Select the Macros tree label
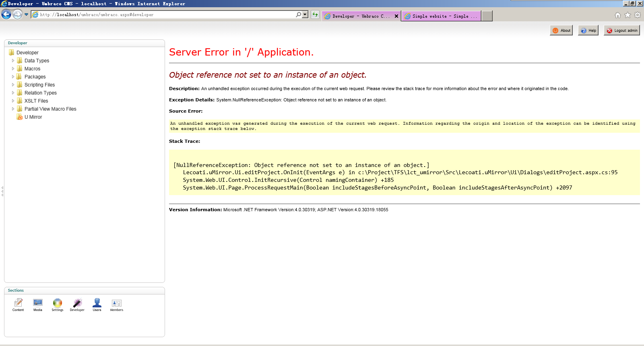This screenshot has height=346, width=644. 32,69
